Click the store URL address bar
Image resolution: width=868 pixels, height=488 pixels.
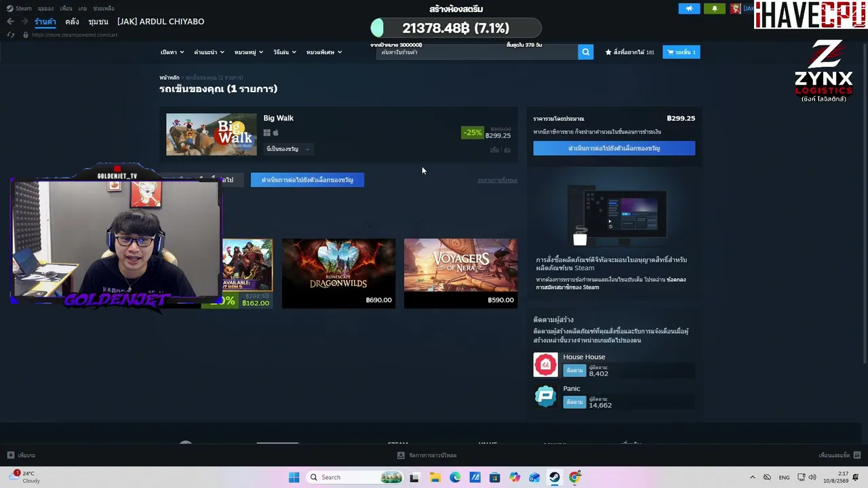[75, 35]
